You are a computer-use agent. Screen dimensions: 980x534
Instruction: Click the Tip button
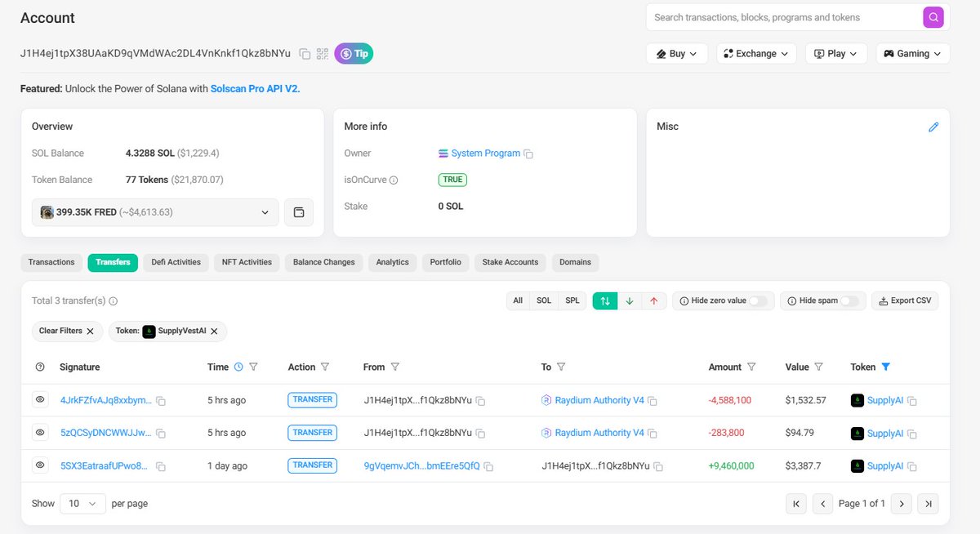pyautogui.click(x=354, y=54)
